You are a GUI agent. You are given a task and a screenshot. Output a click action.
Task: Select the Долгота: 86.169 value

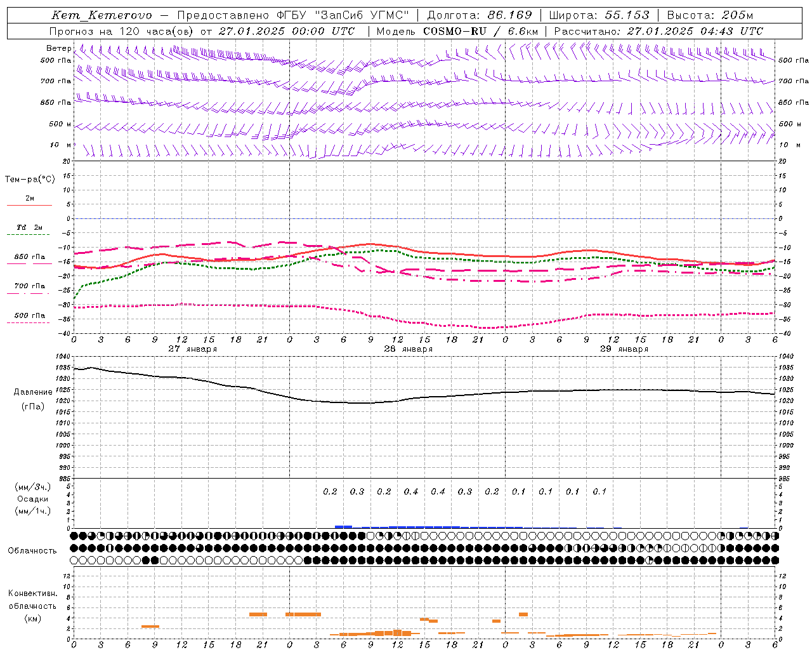[x=480, y=15]
